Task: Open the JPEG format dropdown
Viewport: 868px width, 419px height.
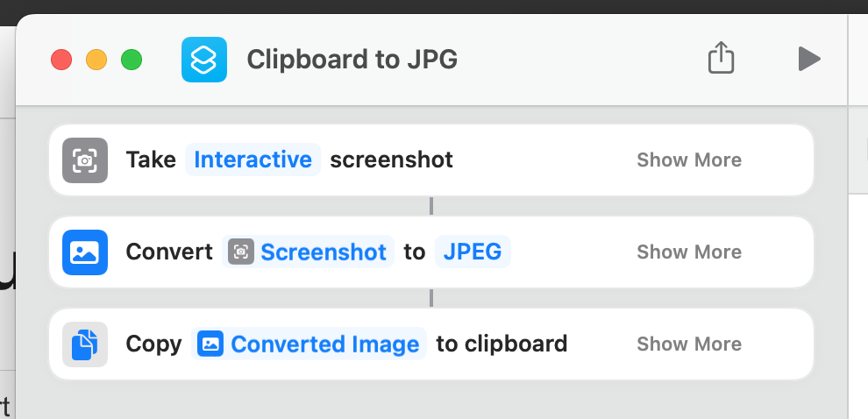Action: click(x=473, y=252)
